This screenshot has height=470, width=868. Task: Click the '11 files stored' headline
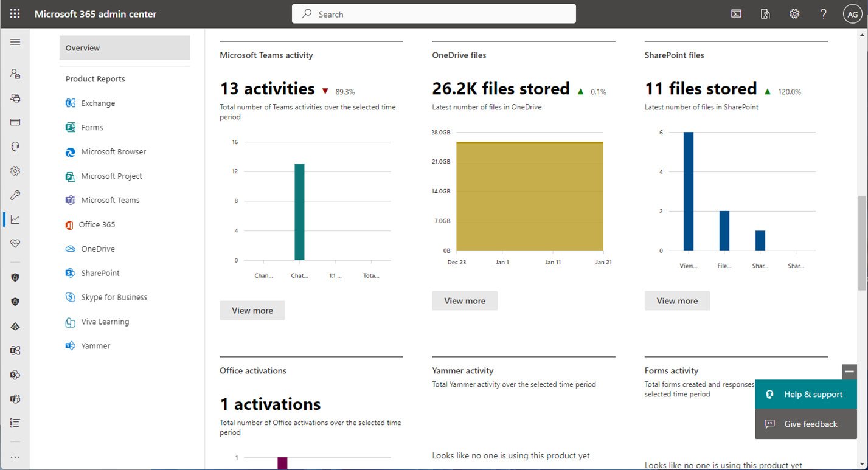[701, 89]
